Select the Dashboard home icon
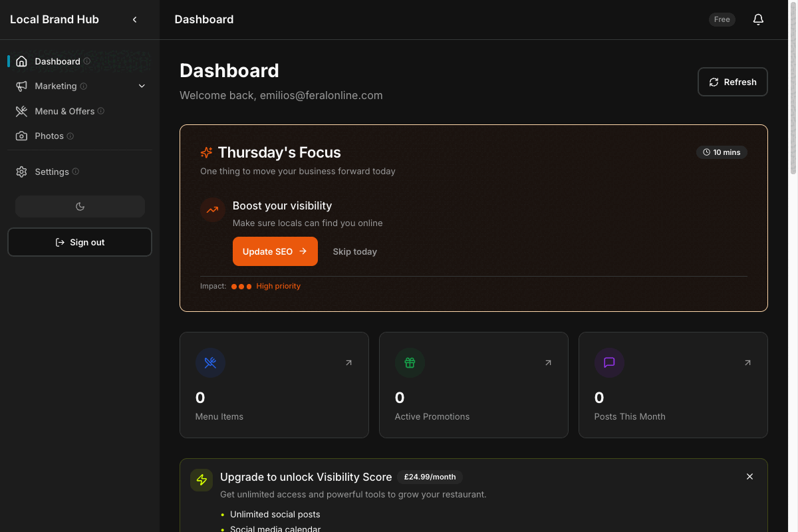 coord(22,61)
